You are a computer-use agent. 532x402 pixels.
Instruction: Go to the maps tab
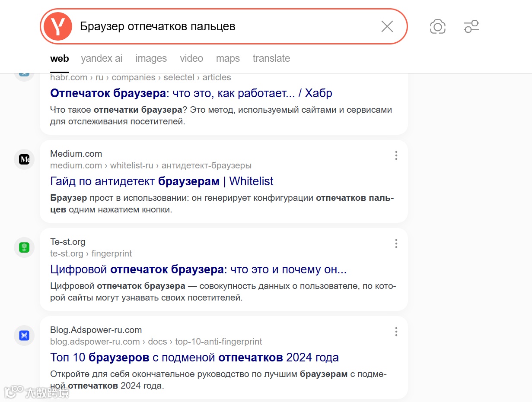click(228, 58)
